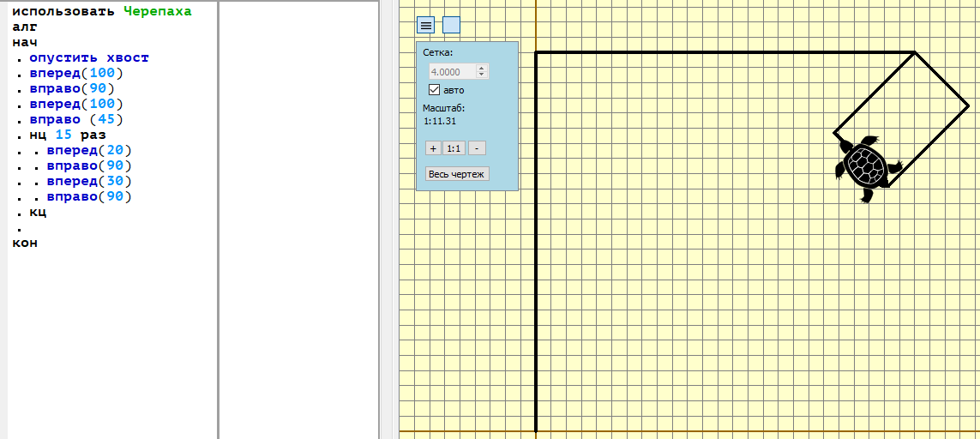Click the turtle on the drawing
The image size is (980, 439).
pos(868,167)
